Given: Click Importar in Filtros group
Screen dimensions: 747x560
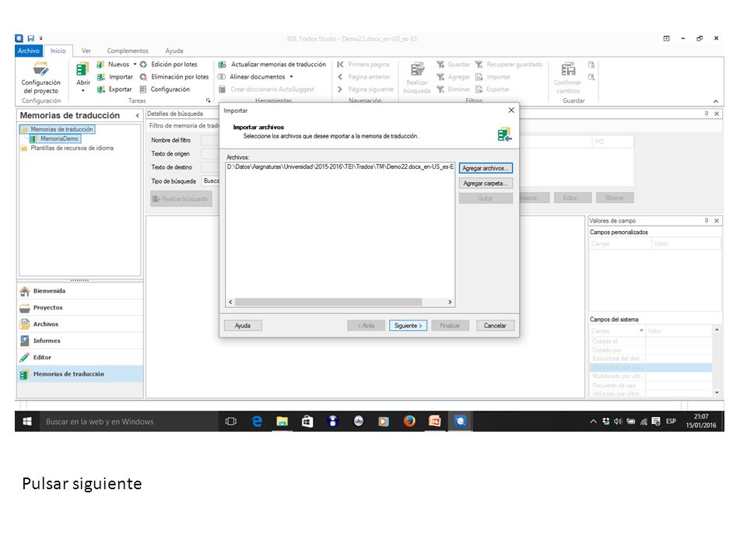Looking at the screenshot, I should tap(493, 77).
